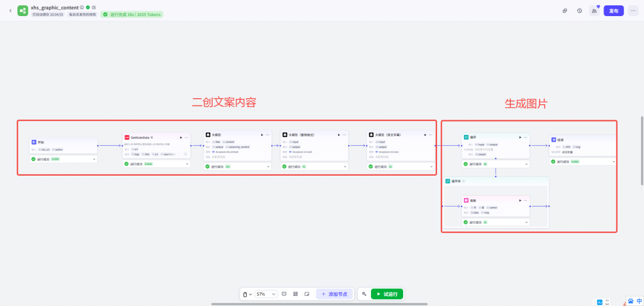The image size is (644, 306).
Task: Expand 循环 node run result
Action: (526, 164)
